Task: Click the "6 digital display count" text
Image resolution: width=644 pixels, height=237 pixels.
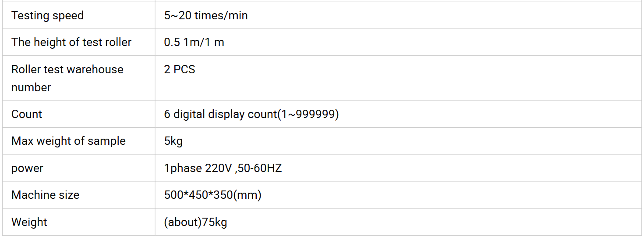Action: pos(220,114)
